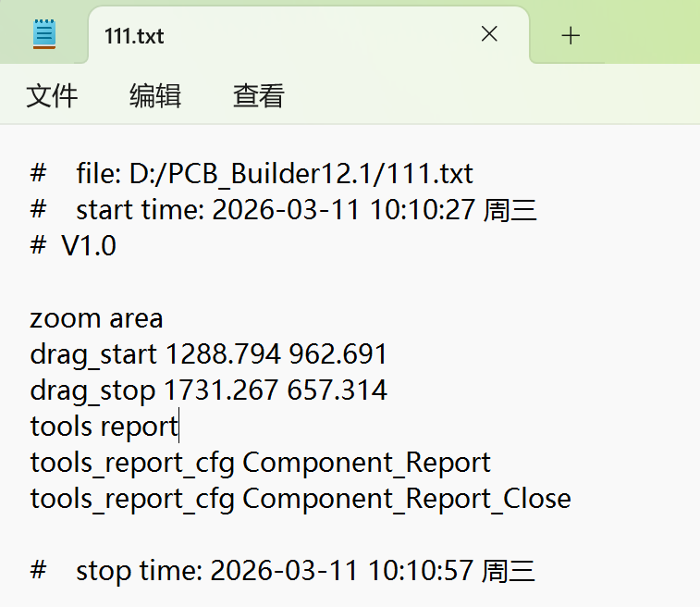
Task: Click the Component_Report text
Action: 366,463
